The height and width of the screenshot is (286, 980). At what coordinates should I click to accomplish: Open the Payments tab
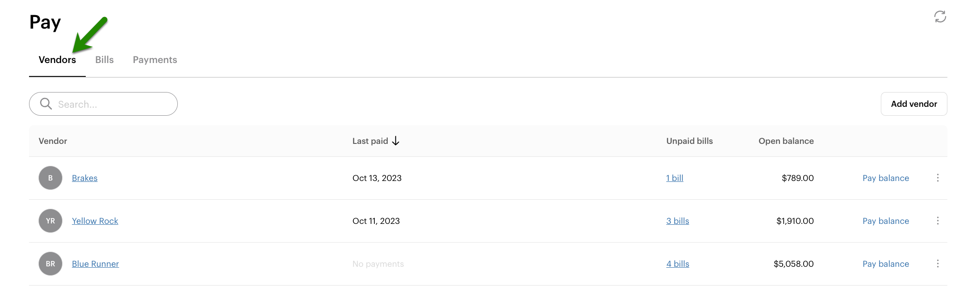coord(155,60)
